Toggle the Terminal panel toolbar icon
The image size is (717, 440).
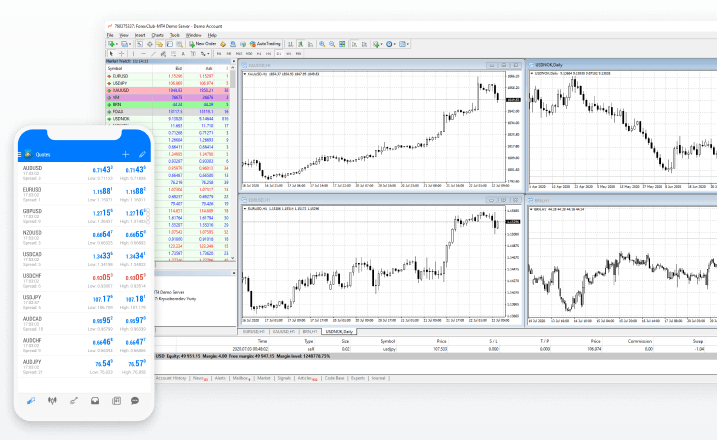click(x=170, y=44)
